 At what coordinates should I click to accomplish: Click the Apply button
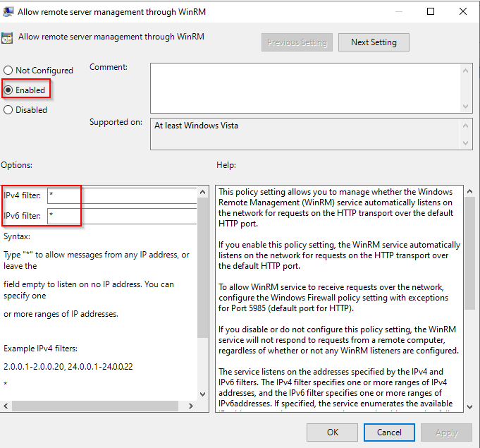[x=447, y=432]
